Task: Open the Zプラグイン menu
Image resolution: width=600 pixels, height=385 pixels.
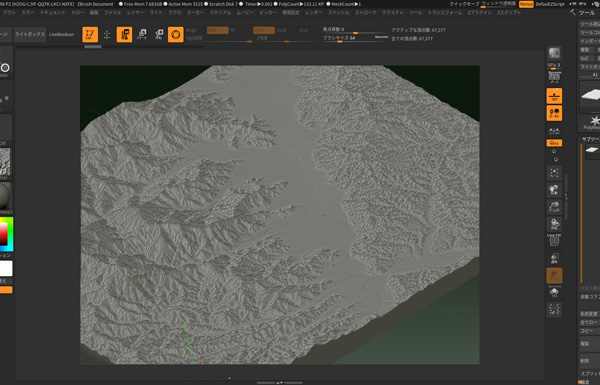Action: point(479,13)
